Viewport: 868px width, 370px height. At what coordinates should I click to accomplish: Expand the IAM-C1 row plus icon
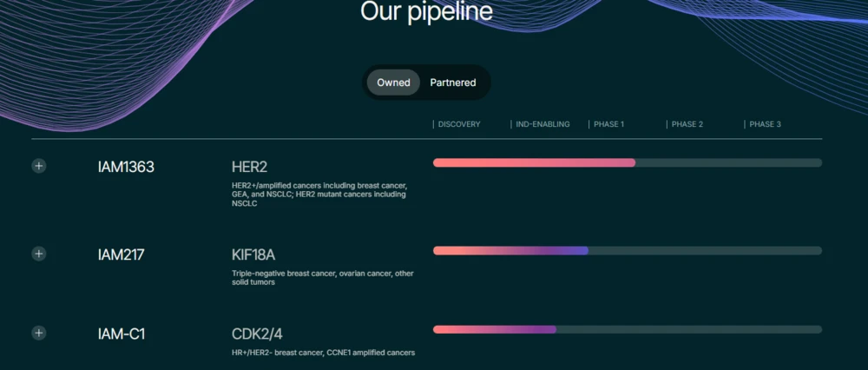[x=39, y=333]
